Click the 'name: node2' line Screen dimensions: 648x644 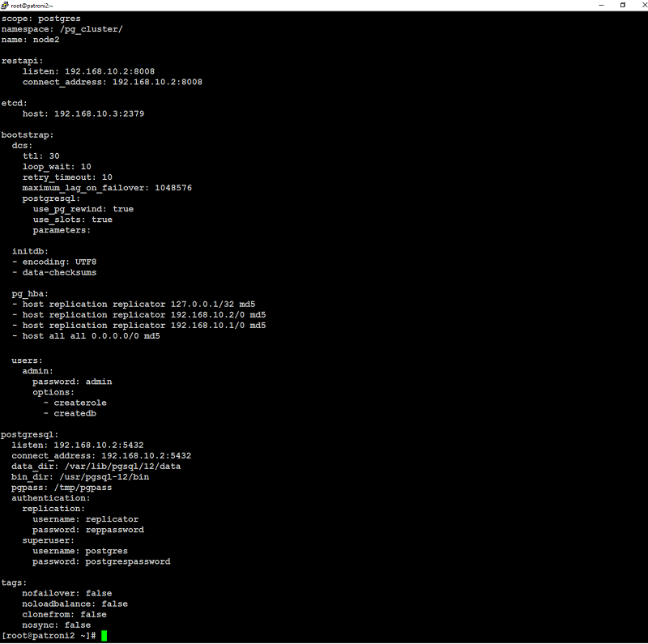coord(30,40)
